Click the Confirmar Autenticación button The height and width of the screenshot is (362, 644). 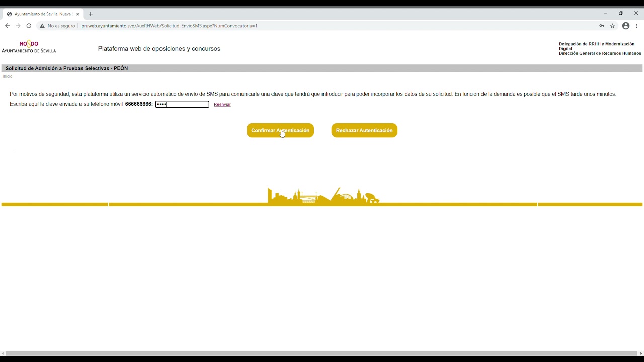click(x=280, y=130)
